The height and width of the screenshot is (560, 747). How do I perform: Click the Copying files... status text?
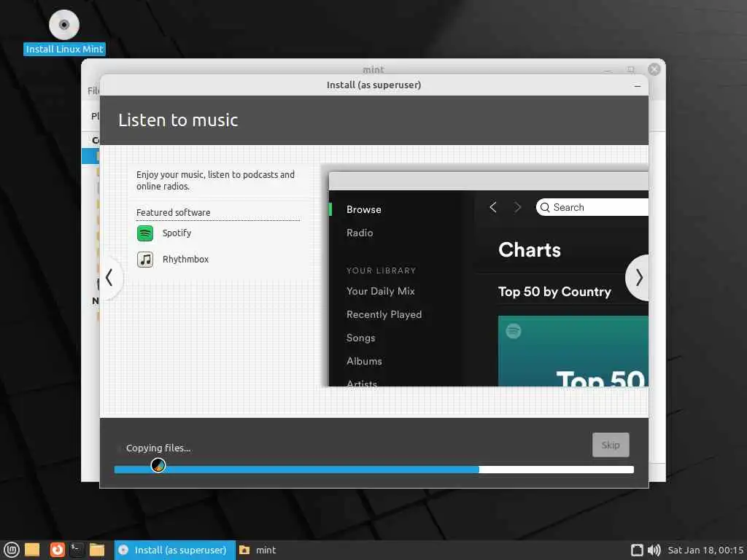click(158, 448)
